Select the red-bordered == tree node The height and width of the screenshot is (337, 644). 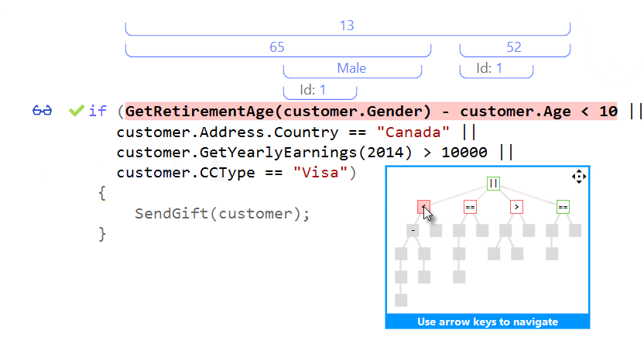tap(470, 207)
